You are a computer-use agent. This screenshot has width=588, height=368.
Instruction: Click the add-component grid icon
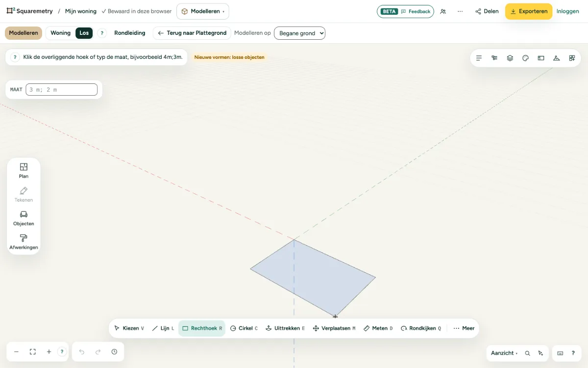point(572,58)
